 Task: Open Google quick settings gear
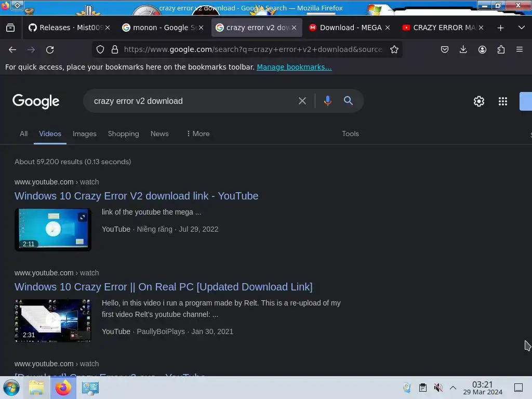click(478, 101)
